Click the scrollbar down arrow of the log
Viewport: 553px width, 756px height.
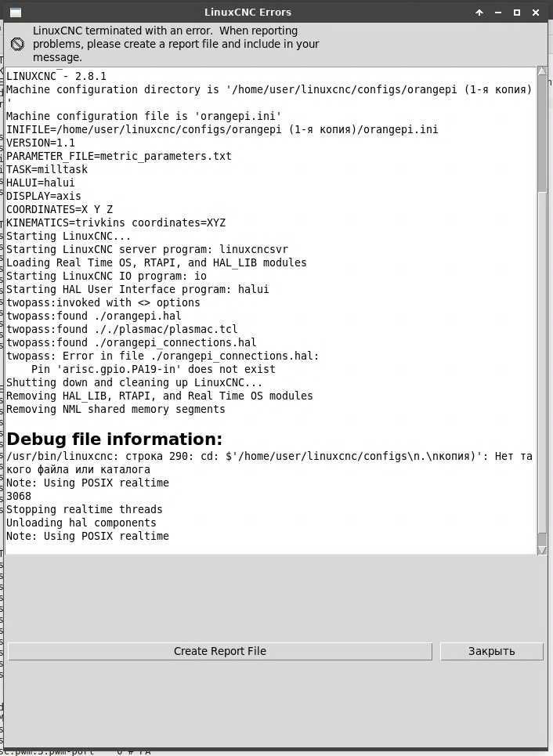(542, 550)
